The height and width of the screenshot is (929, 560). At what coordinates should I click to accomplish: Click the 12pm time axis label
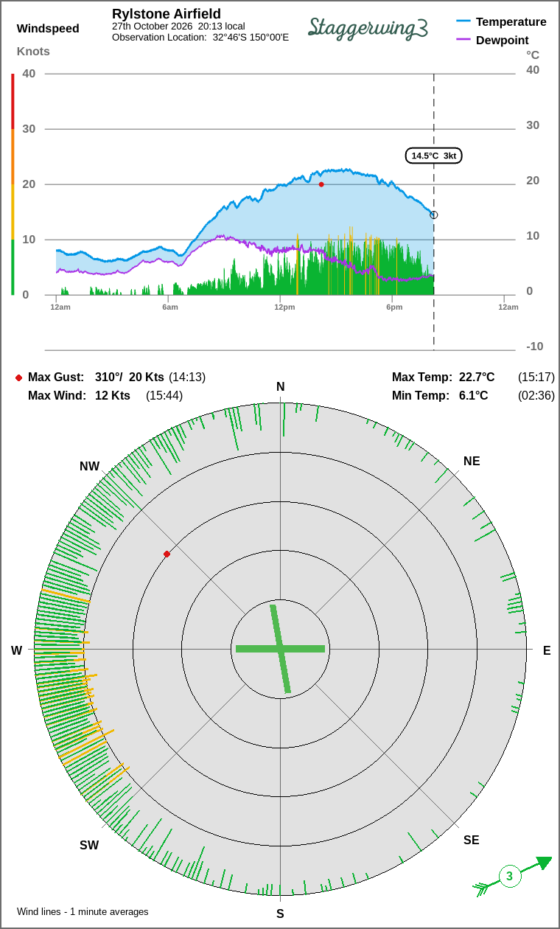tap(284, 307)
